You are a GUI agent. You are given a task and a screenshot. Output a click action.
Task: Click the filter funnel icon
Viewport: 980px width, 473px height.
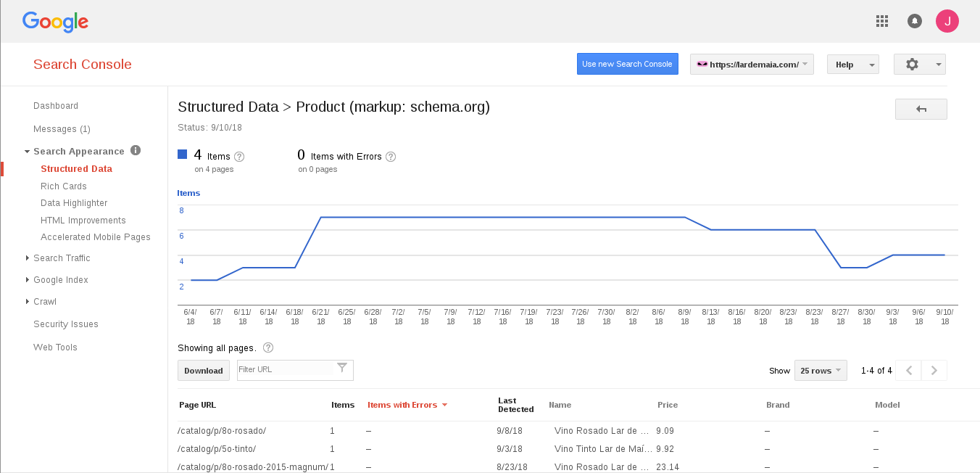342,368
